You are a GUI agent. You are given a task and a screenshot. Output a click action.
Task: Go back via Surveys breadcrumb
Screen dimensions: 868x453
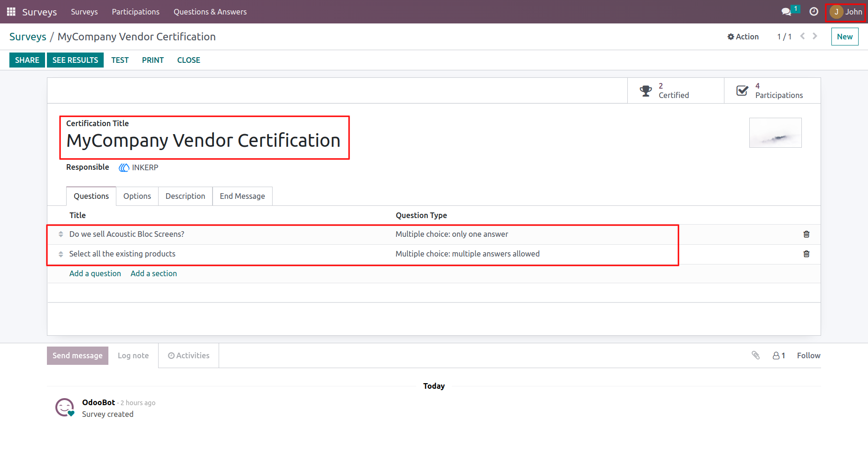pos(28,37)
